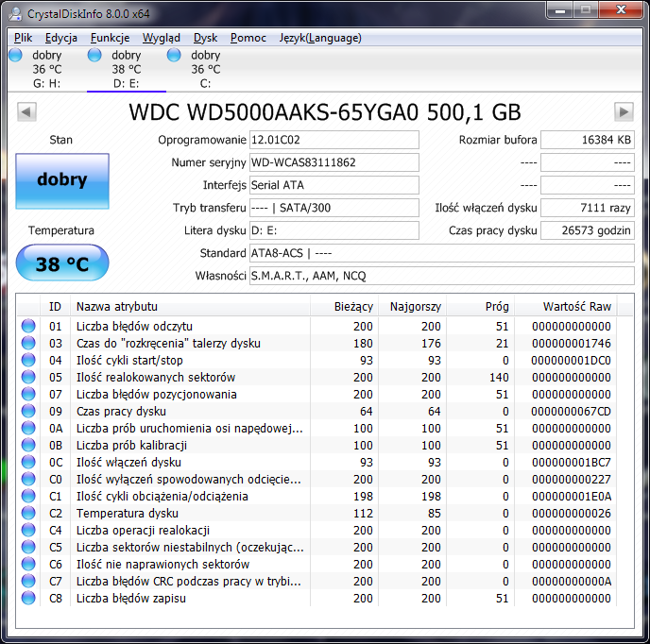This screenshot has width=650, height=644.
Task: Click raw value 00000000000A
Action: coord(572,582)
